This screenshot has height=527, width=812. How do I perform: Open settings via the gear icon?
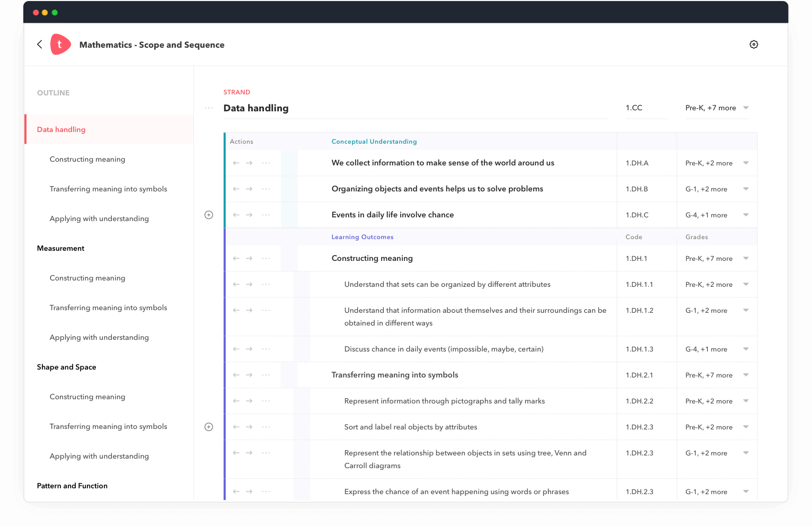[754, 45]
